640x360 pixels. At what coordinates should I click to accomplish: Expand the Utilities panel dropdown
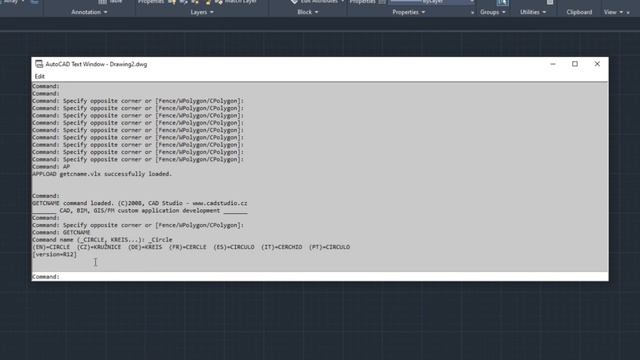coord(533,12)
